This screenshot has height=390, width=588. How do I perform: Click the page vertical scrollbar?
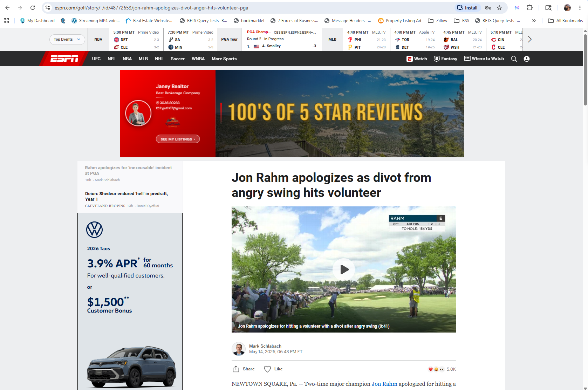point(585,70)
